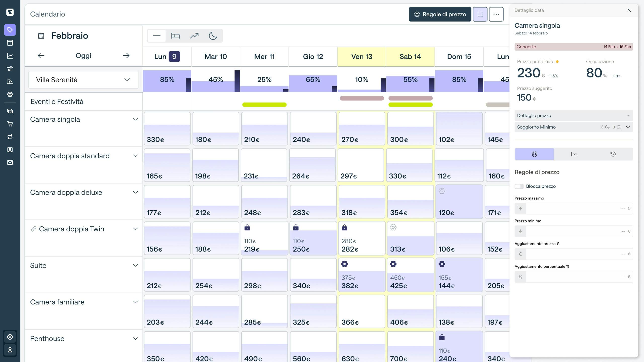Select Penthouse 700€ cell on Sab 14
This screenshot has height=362, width=644.
[410, 347]
